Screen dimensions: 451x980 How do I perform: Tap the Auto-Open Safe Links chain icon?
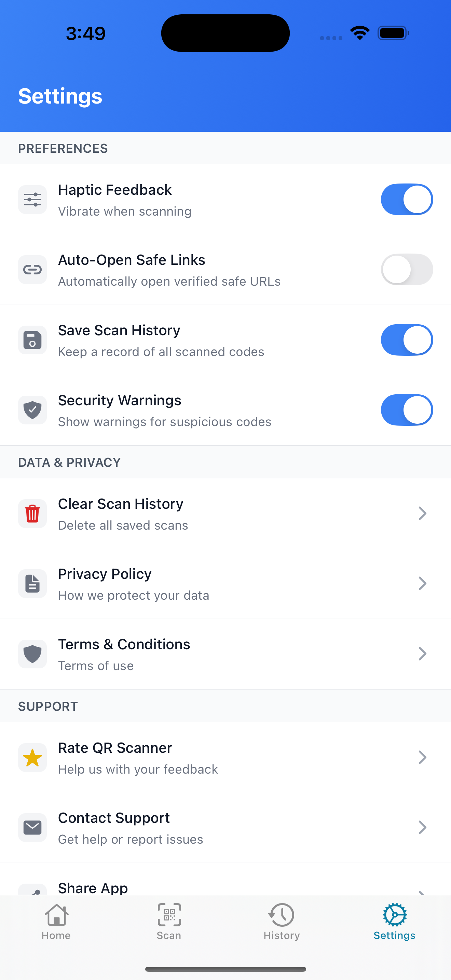pyautogui.click(x=32, y=270)
